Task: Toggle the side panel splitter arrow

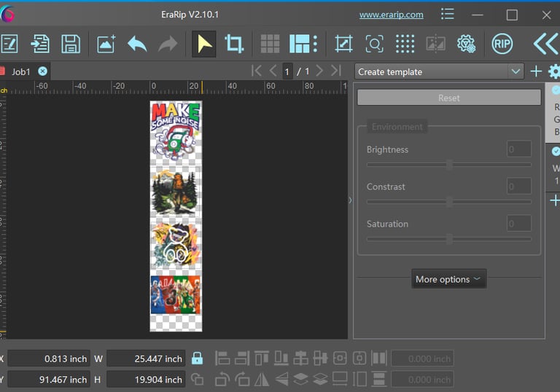Action: pyautogui.click(x=349, y=200)
